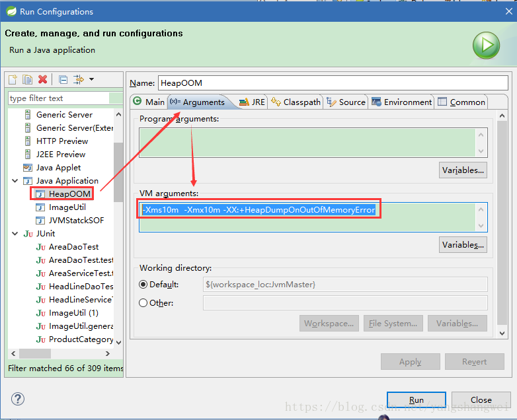Type in the filter text box
This screenshot has width=517, height=420.
click(58, 98)
